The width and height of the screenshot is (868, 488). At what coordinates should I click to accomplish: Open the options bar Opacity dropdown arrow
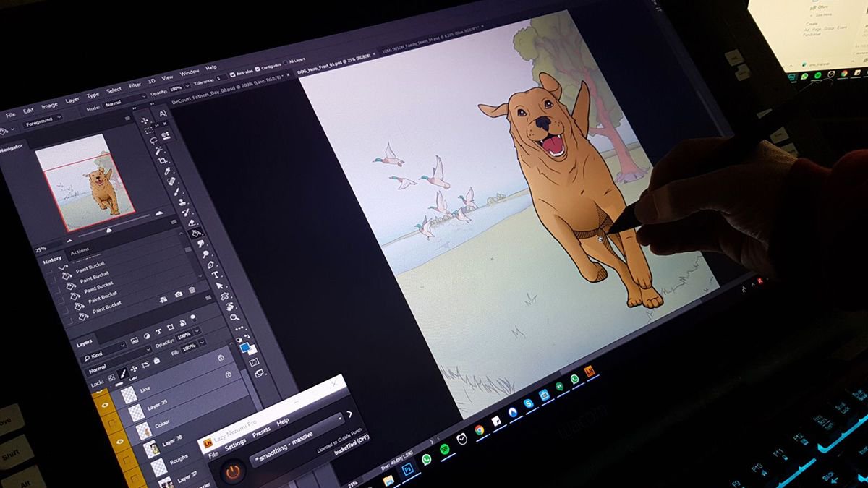[x=187, y=85]
